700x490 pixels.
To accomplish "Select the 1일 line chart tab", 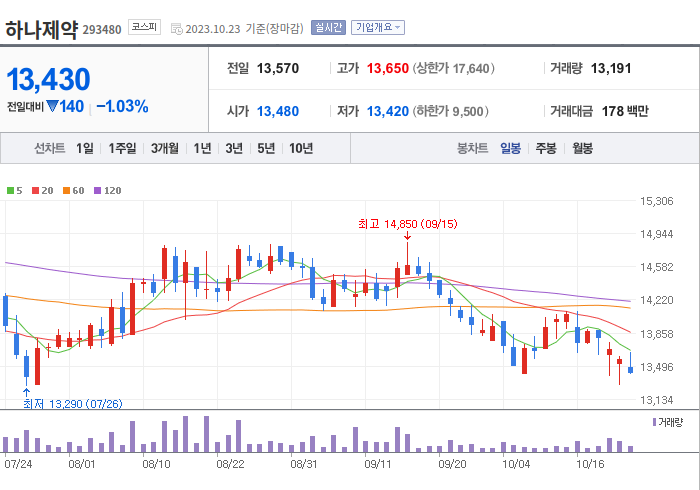I will coord(84,148).
